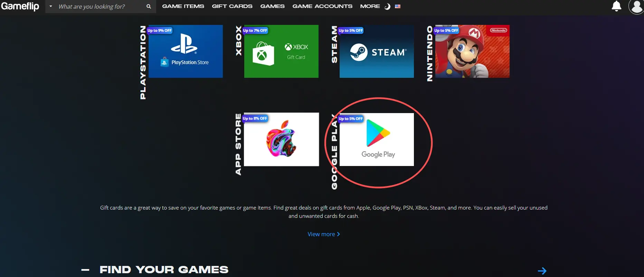Open notifications with the bell icon
Image resolution: width=644 pixels, height=277 pixels.
click(x=616, y=6)
